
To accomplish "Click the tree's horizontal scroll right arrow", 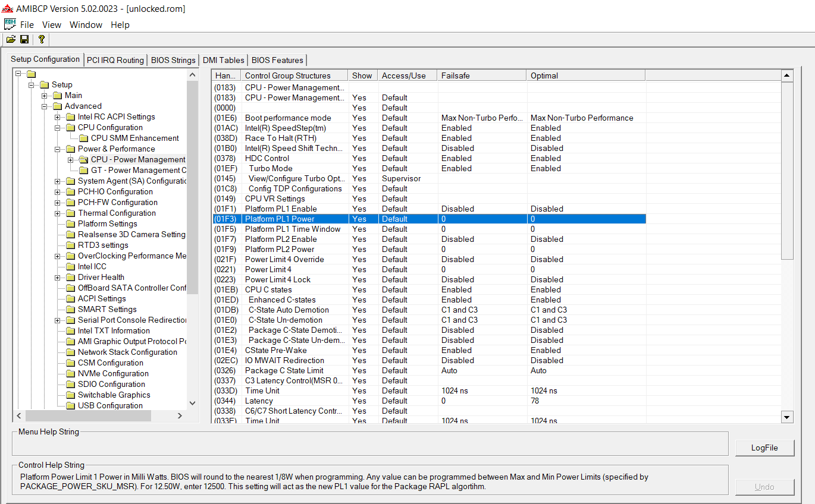I will (180, 416).
